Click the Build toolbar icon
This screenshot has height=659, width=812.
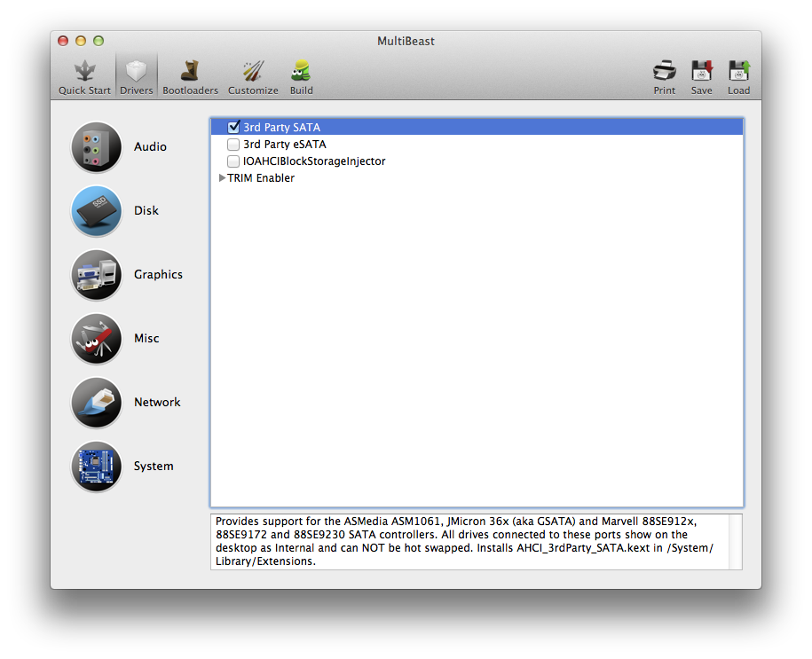(301, 71)
